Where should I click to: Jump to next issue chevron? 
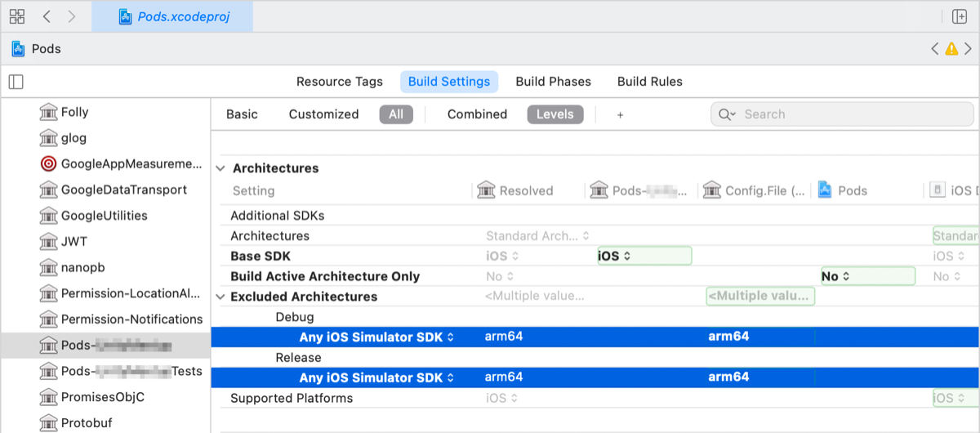(x=968, y=49)
